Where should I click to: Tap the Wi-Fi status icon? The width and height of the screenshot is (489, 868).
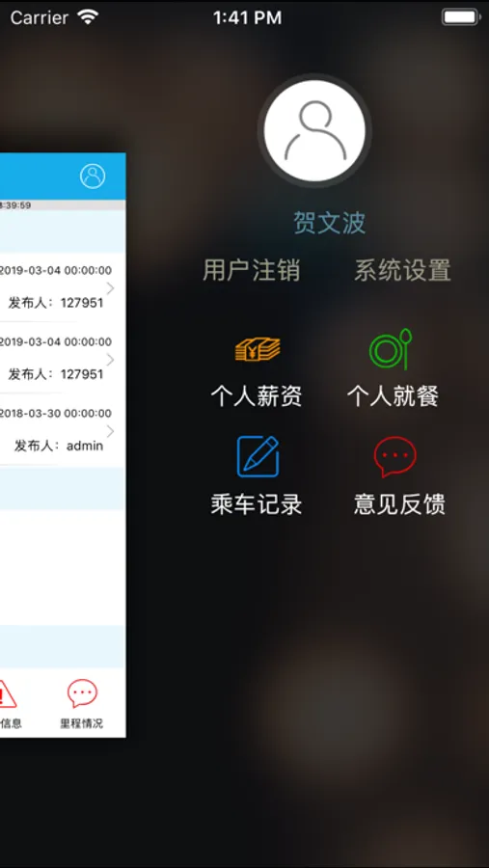click(x=88, y=17)
